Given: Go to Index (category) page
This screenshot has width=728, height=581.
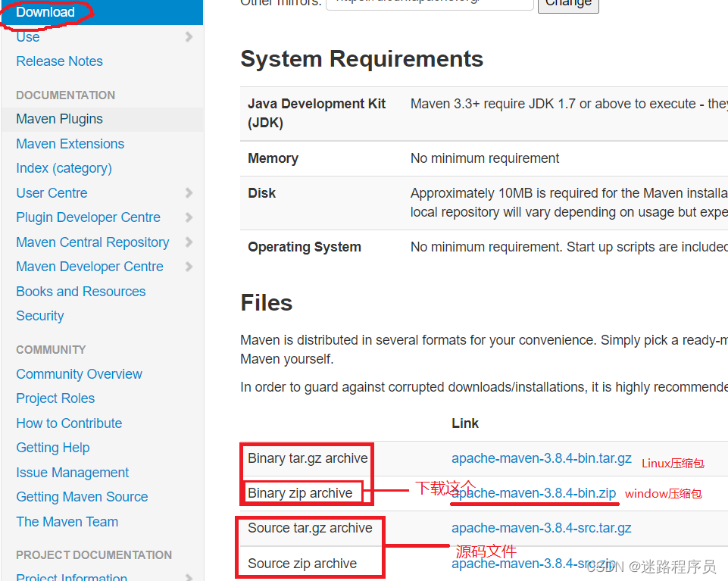Looking at the screenshot, I should (64, 168).
